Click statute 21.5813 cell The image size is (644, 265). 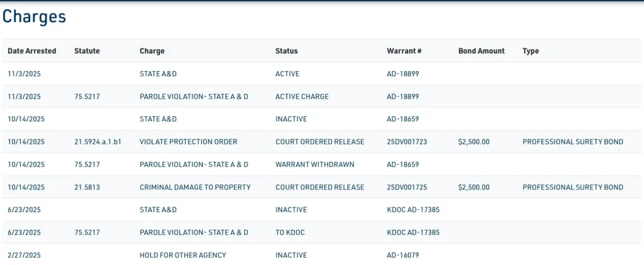tap(87, 187)
